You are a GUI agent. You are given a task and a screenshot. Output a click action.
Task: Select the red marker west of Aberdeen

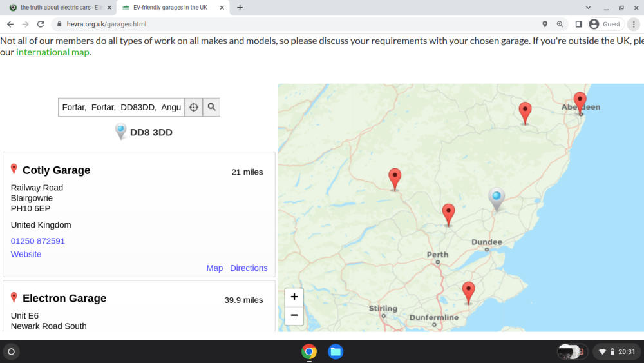coord(525,112)
